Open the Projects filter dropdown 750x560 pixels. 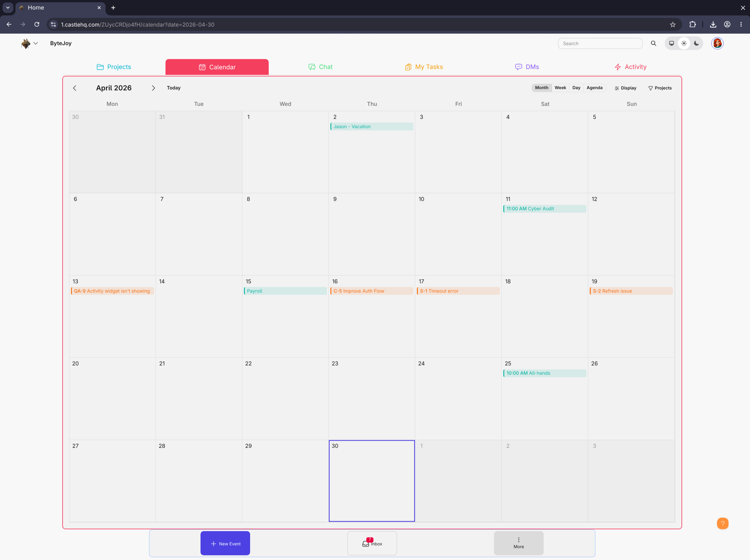[x=660, y=88]
